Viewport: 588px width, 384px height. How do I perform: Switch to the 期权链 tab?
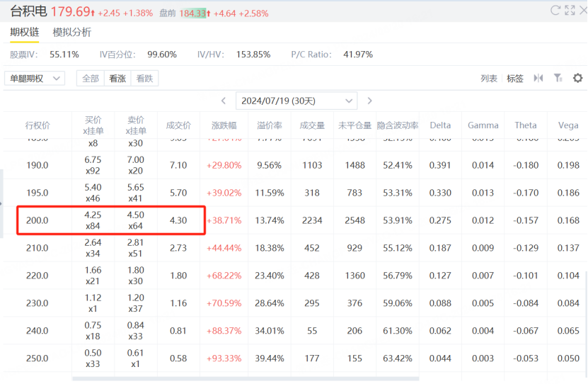coord(24,33)
